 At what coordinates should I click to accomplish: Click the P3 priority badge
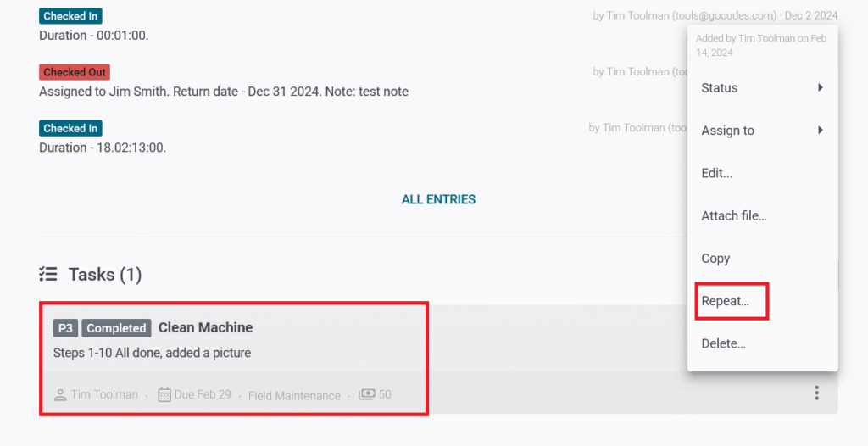(65, 328)
